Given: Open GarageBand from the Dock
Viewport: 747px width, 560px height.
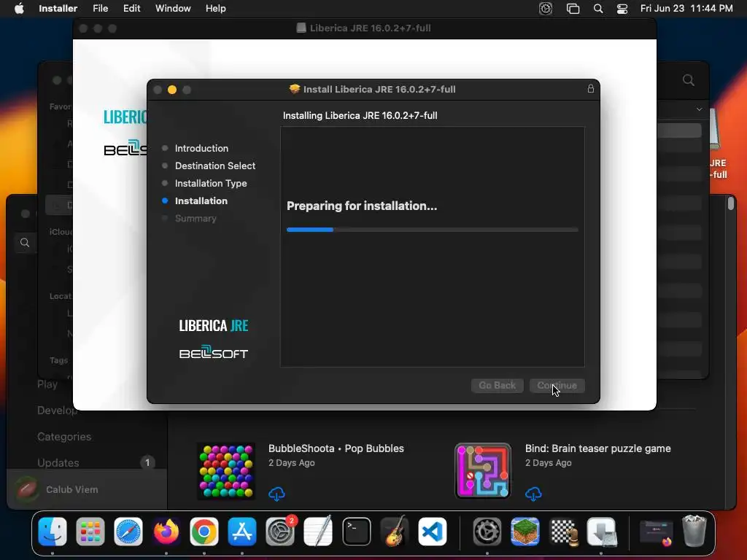Looking at the screenshot, I should click(x=394, y=532).
